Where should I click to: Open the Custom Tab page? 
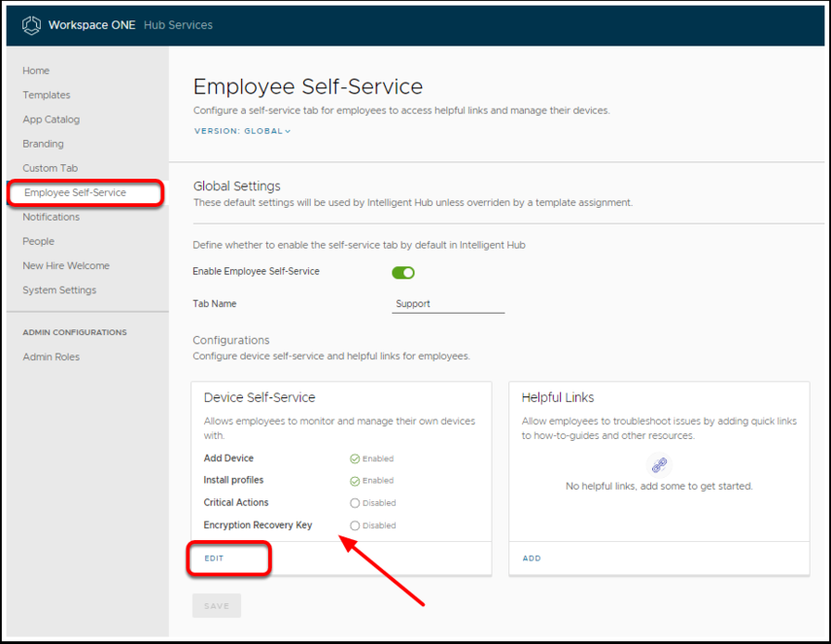point(51,168)
